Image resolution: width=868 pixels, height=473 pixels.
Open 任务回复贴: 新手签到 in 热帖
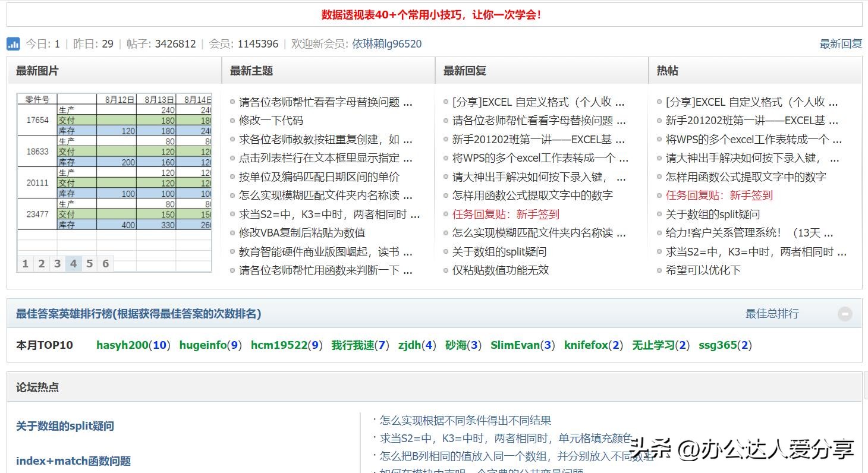pos(719,195)
